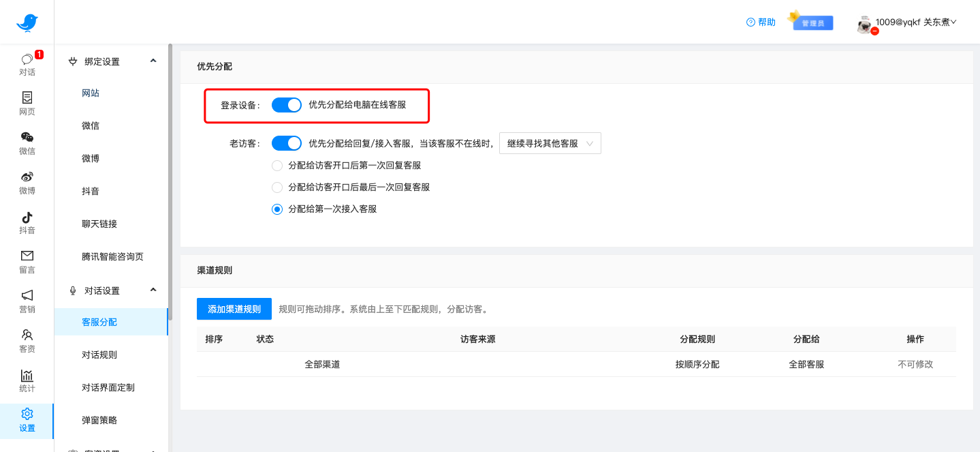
Task: Click the 微博 Weibo sidebar icon
Action: click(27, 183)
